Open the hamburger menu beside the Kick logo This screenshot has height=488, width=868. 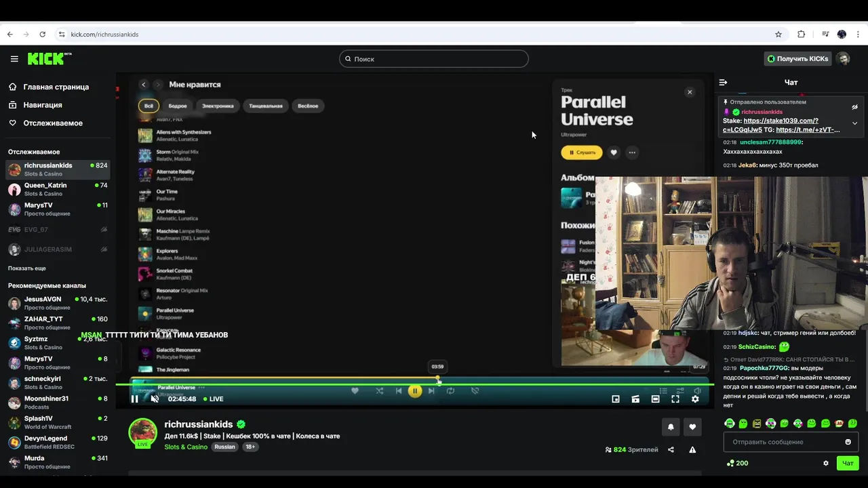pyautogui.click(x=14, y=59)
